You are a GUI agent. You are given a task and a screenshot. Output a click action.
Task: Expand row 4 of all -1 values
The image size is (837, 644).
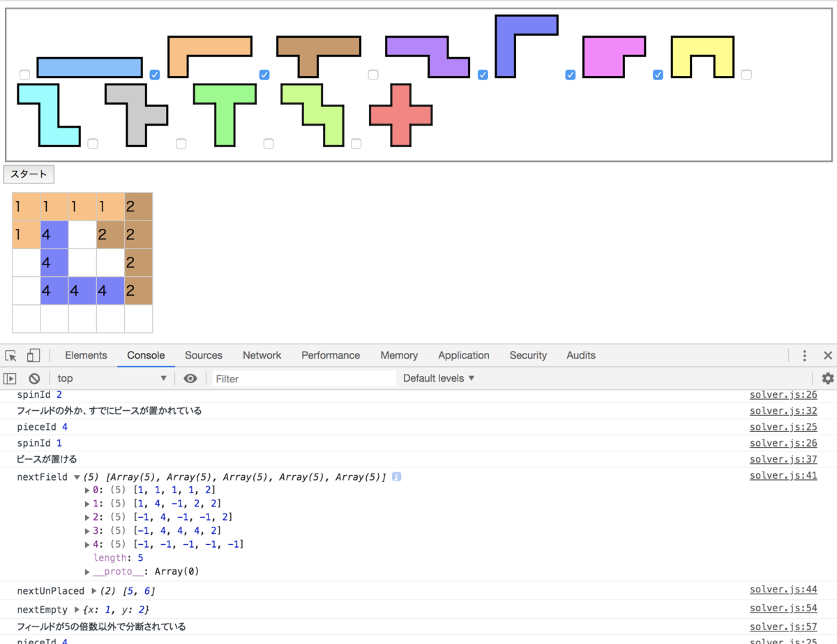[x=87, y=544]
